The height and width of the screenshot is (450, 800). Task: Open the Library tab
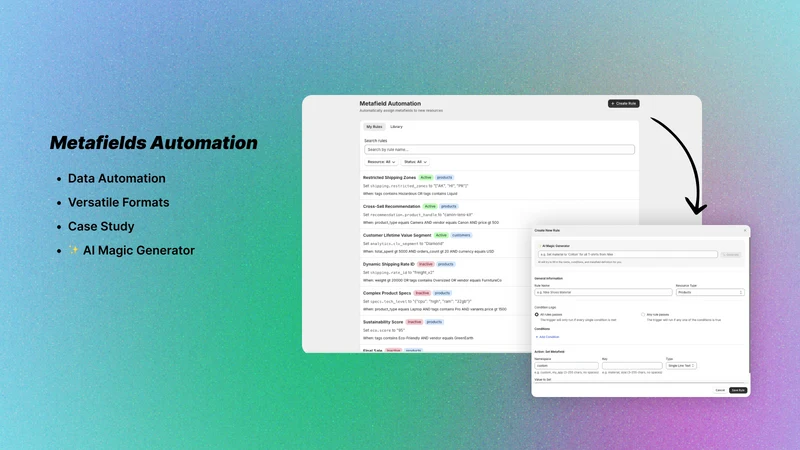pyautogui.click(x=396, y=127)
